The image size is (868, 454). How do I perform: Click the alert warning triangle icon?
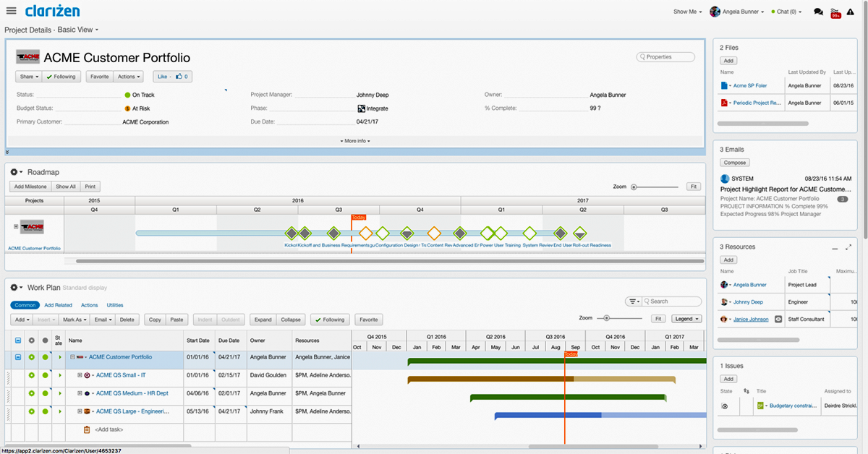pos(851,12)
